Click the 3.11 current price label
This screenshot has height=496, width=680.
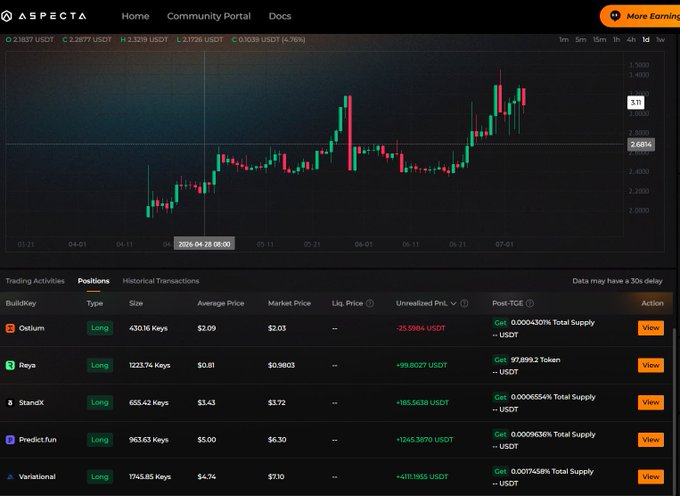pyautogui.click(x=636, y=102)
